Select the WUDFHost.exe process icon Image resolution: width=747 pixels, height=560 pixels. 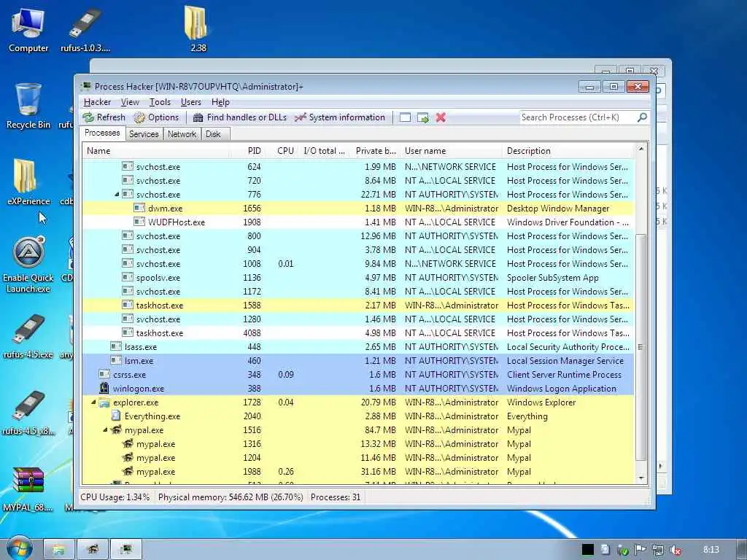coord(139,222)
